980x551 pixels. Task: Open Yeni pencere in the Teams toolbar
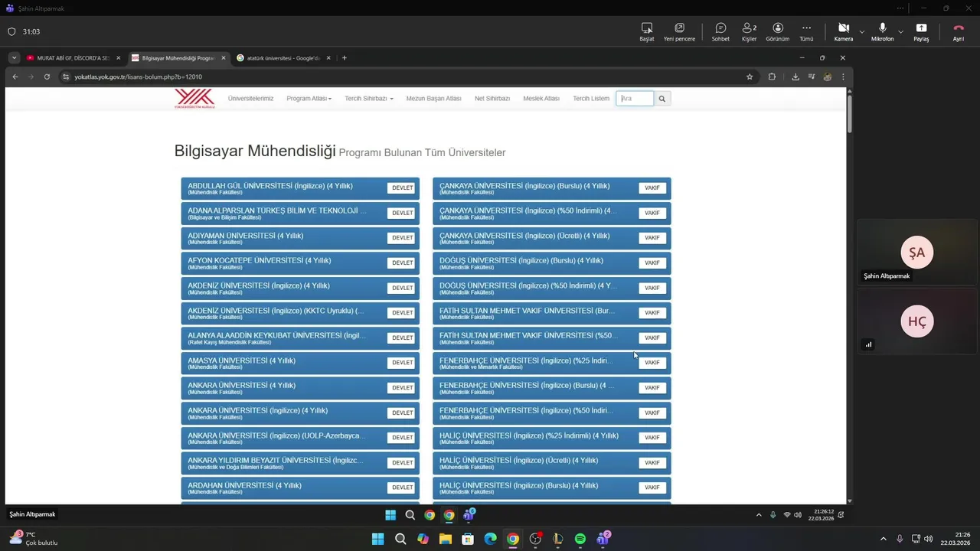tap(679, 31)
